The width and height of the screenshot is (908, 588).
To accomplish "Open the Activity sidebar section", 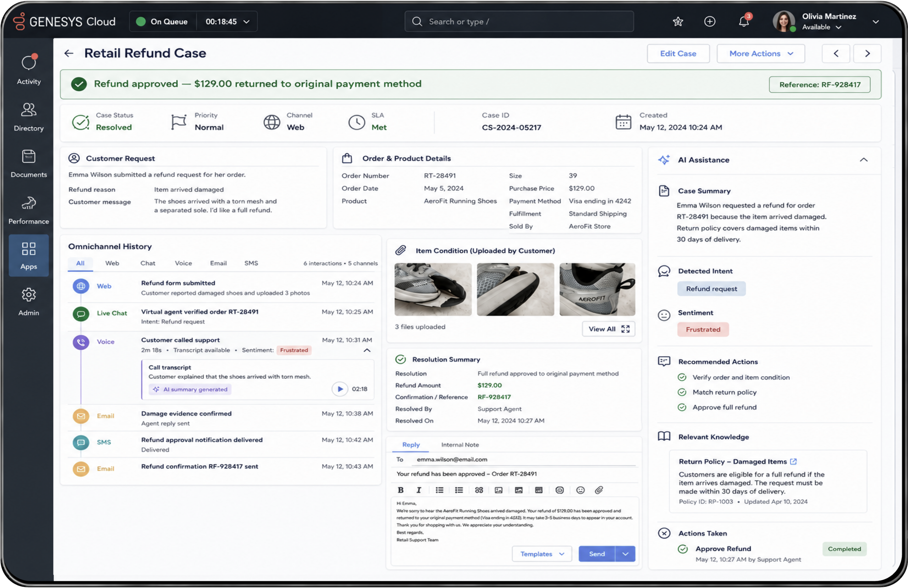I will click(29, 70).
